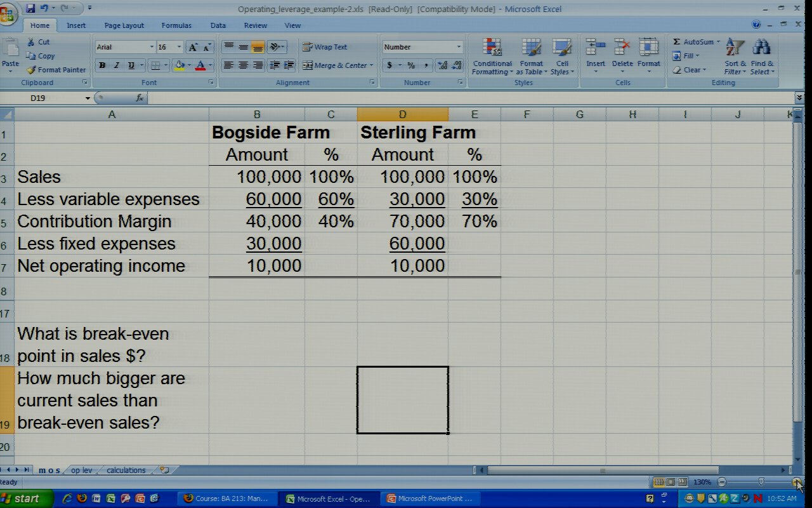Click the Merge & Center button
Image resolution: width=812 pixels, height=508 pixels.
coord(334,65)
